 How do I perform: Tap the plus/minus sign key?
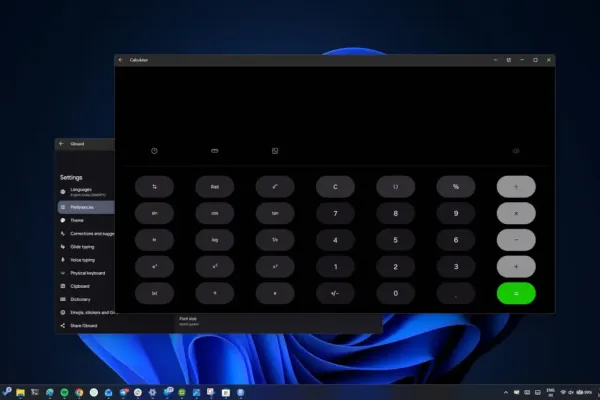click(x=335, y=294)
